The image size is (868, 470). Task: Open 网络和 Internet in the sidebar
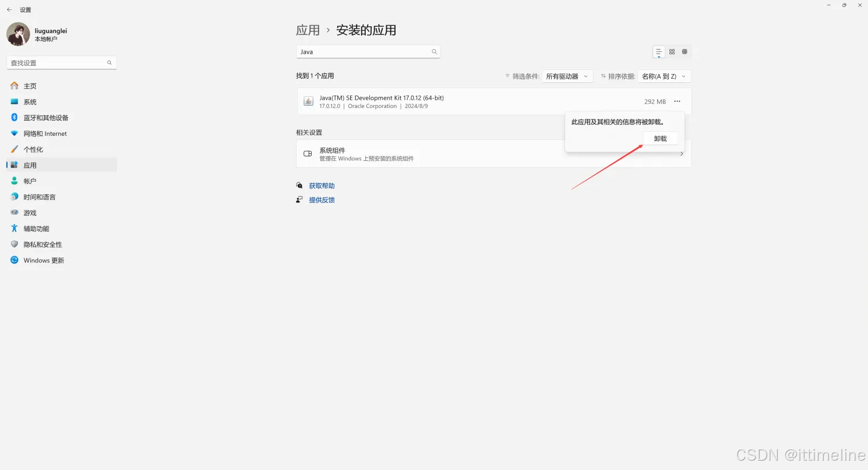coord(62,134)
